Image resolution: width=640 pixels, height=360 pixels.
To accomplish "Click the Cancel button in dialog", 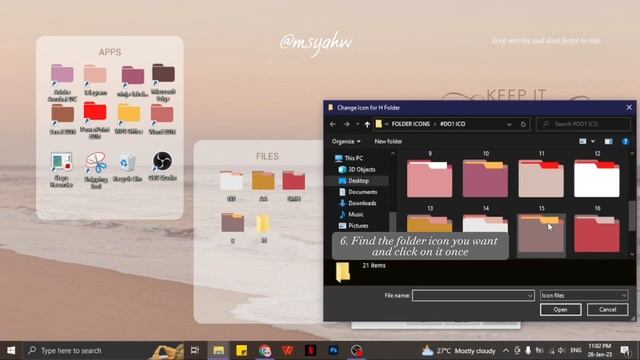I will pyautogui.click(x=607, y=309).
